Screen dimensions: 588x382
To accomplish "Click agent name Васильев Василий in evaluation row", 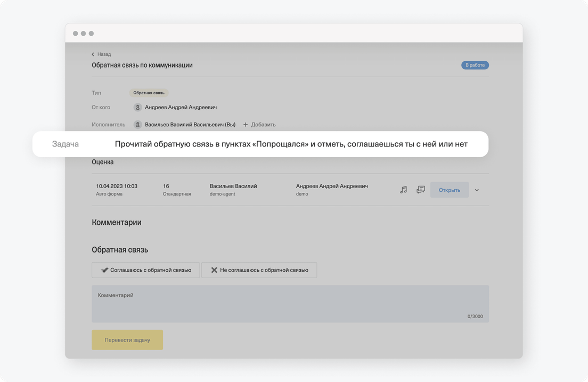I will (x=233, y=186).
